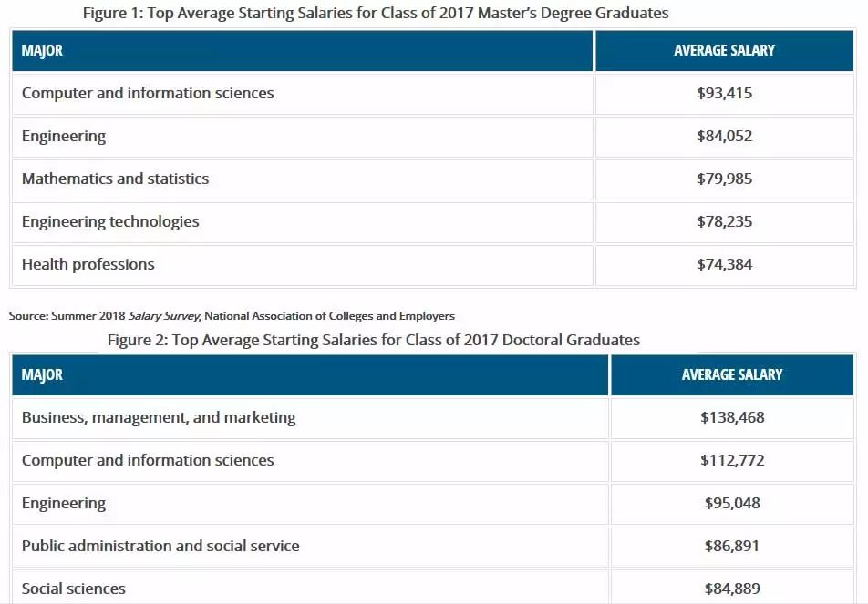Click the $78,235 salary cell
This screenshot has width=868, height=604.
click(x=724, y=221)
